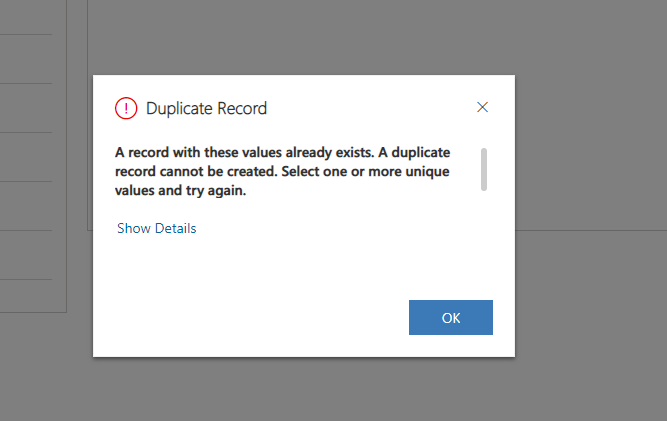
Task: Click the scrollbar track below the thumb
Action: 484,215
